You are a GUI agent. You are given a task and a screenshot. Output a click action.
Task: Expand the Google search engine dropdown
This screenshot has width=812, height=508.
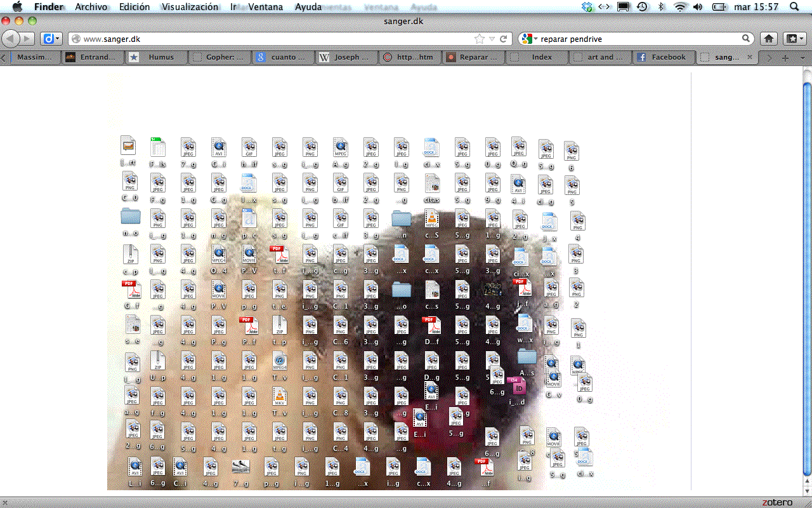pyautogui.click(x=528, y=39)
